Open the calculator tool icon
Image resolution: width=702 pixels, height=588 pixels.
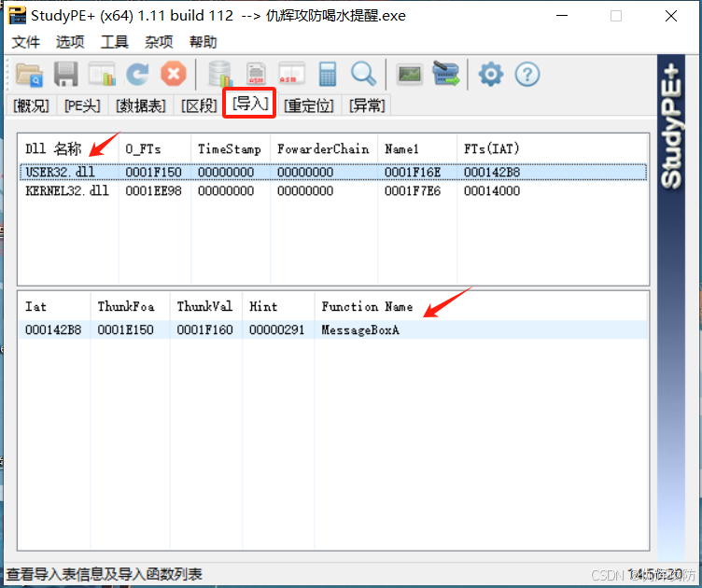click(328, 75)
